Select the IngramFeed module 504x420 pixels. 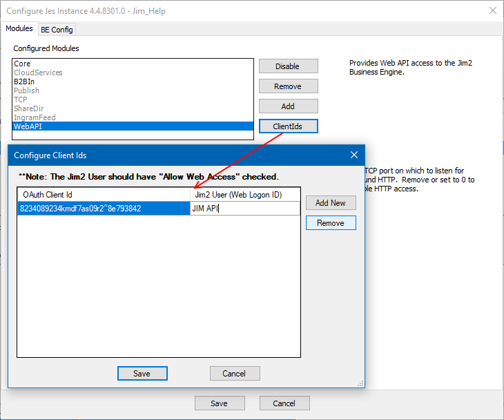click(133, 117)
